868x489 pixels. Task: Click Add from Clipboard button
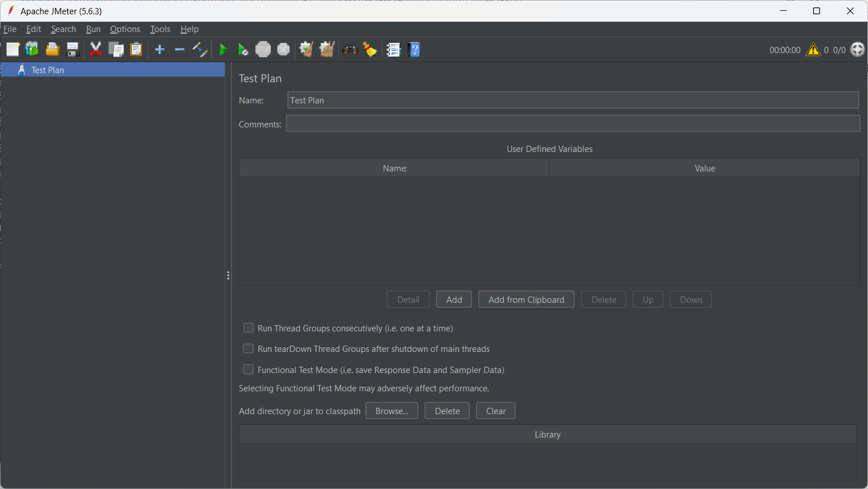[x=526, y=299]
